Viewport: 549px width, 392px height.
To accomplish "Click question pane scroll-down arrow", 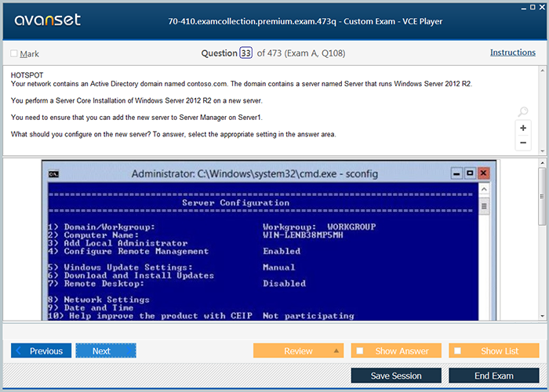I will pyautogui.click(x=543, y=151).
